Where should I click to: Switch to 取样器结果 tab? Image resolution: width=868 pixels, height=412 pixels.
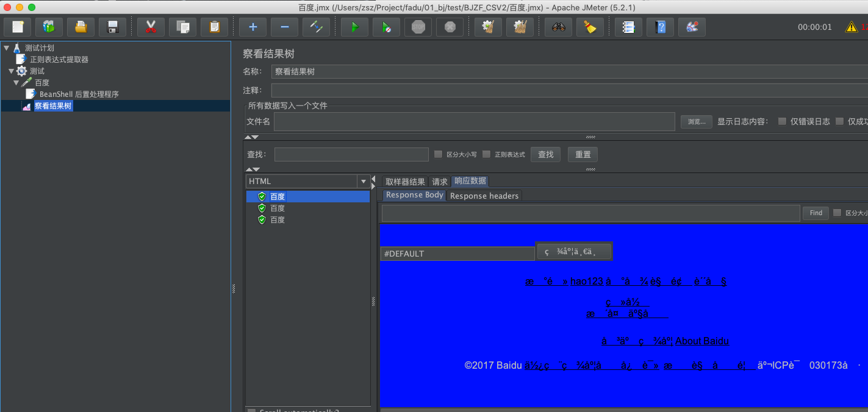(405, 182)
